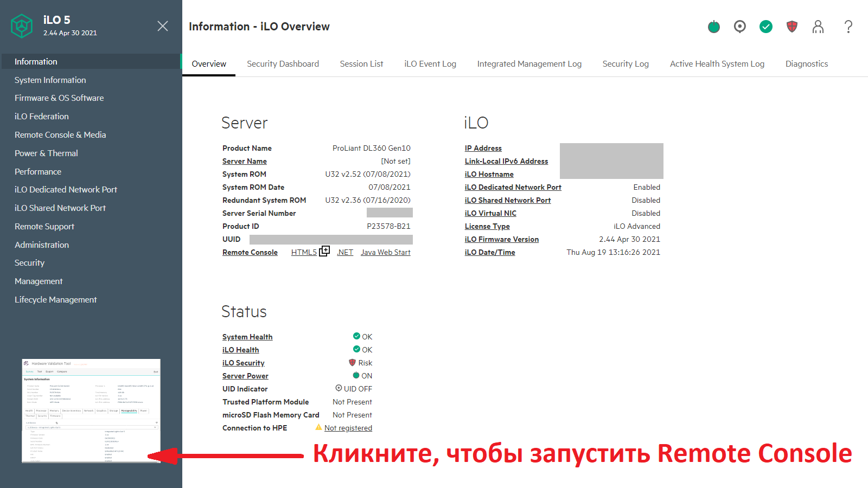Open the Diagnostics tab
Screen dimensions: 868x488
pos(806,64)
